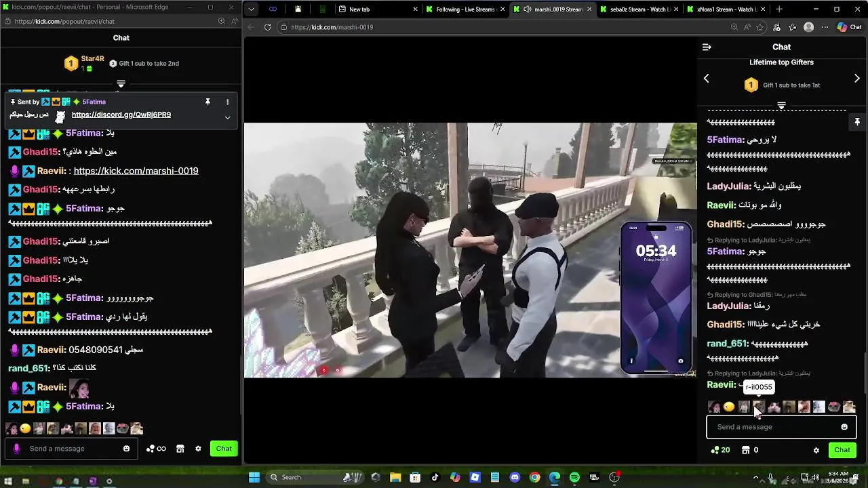
Task: Mute audio on marshi_0019 tab speaker icon
Action: click(528, 9)
